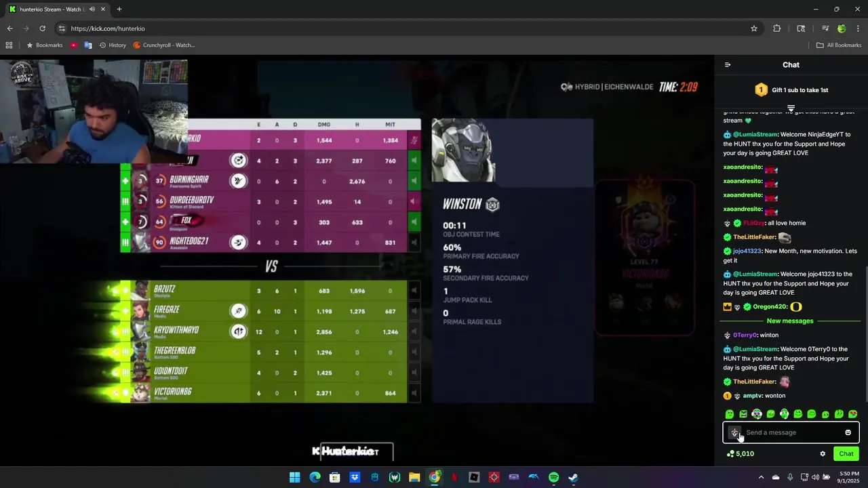Open Dropbox from taskbar
Viewport: 868px width, 488px height.
pos(355,477)
